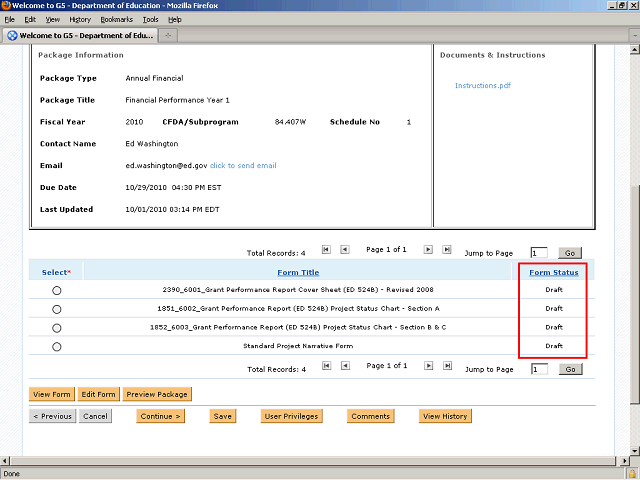Go to first page in top pager
Viewport: 640px width, 480px height.
(326, 249)
